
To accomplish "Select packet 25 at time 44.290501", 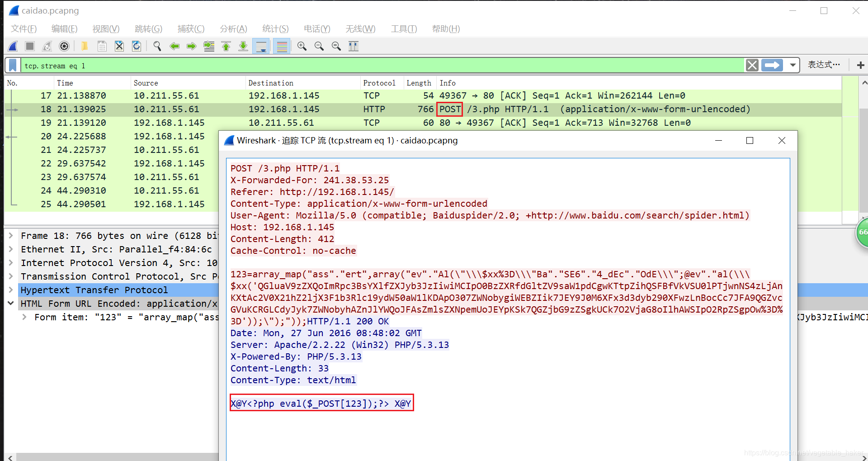I will click(x=112, y=204).
